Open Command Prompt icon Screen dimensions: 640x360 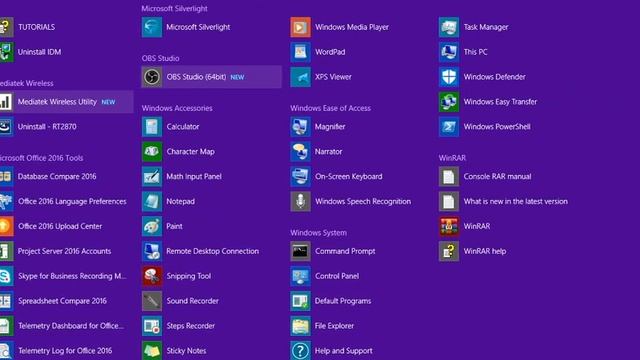click(x=300, y=251)
